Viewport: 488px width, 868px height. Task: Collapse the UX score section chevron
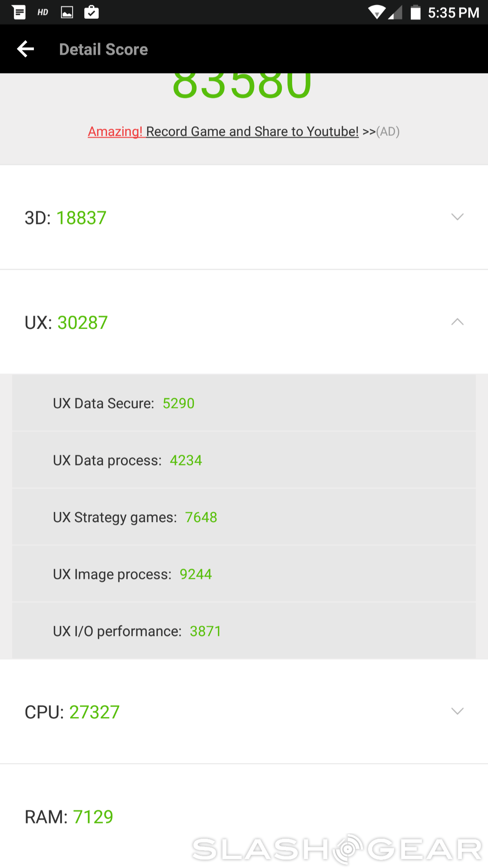point(457,322)
